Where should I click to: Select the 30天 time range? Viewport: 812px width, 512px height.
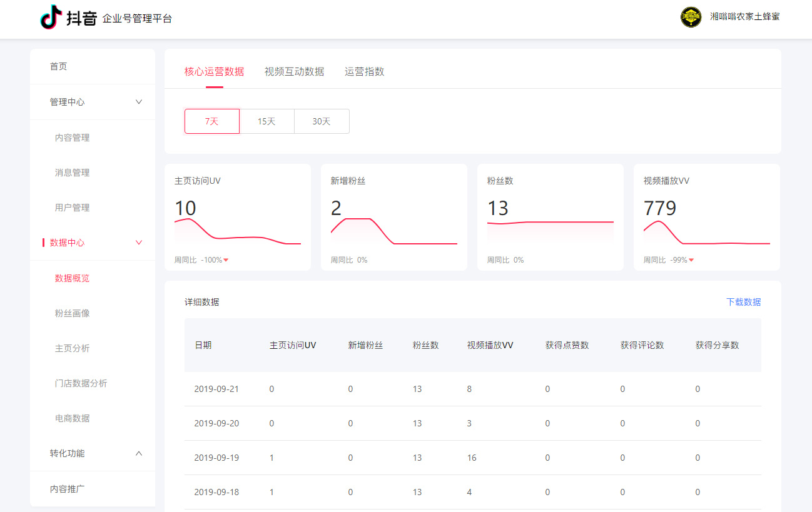tap(322, 121)
